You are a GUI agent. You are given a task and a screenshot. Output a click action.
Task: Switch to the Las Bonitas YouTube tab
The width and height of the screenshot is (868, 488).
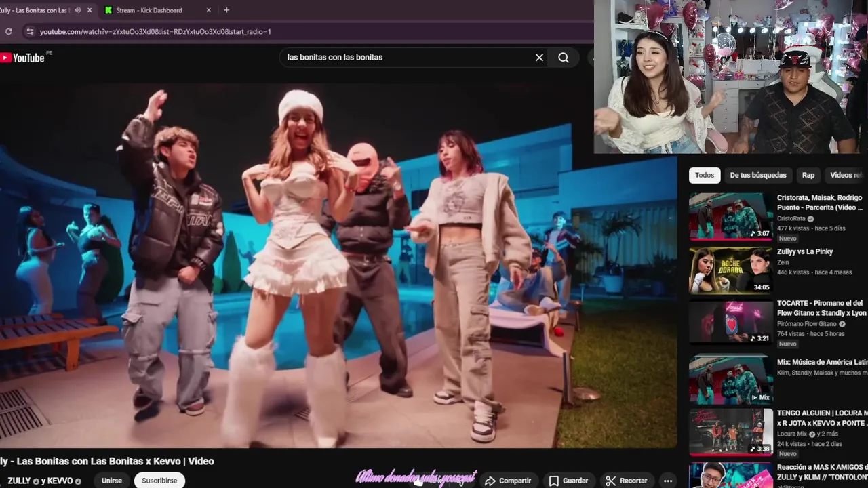coord(46,10)
